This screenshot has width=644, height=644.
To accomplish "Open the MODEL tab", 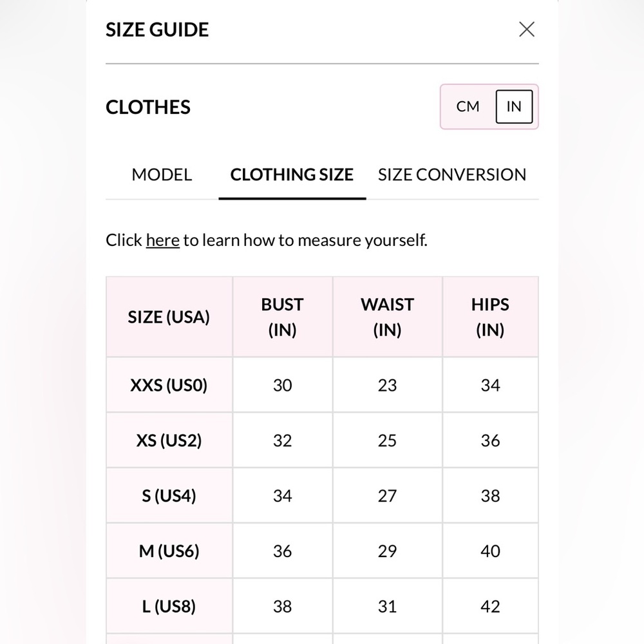I will pyautogui.click(x=162, y=175).
